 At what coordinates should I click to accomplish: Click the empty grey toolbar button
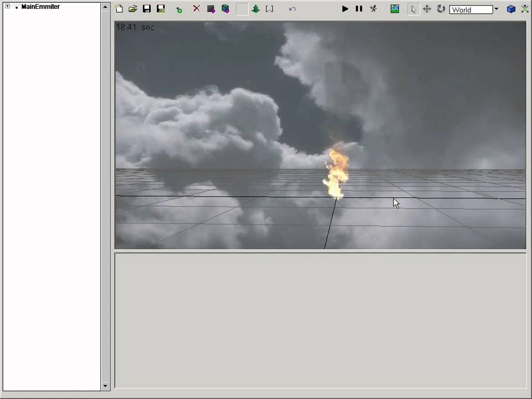coord(242,9)
